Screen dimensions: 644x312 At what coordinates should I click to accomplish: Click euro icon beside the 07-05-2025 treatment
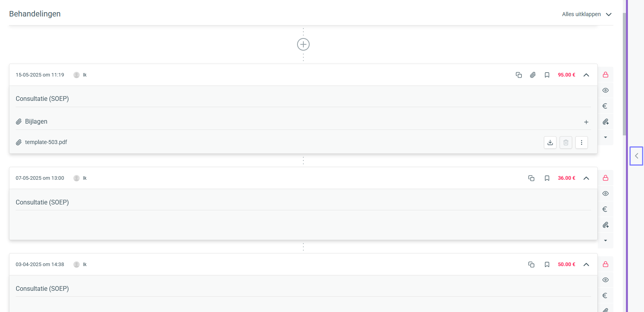(x=605, y=209)
